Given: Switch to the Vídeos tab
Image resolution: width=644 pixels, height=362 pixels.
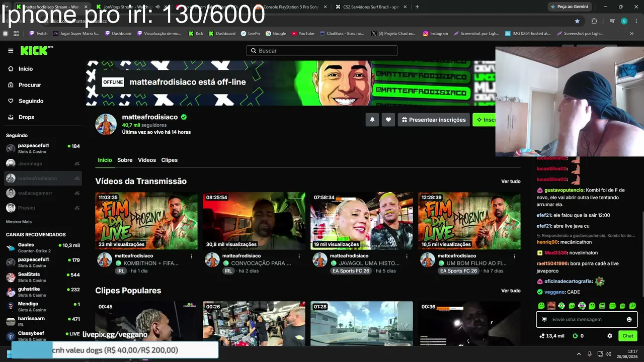Looking at the screenshot, I should point(147,160).
